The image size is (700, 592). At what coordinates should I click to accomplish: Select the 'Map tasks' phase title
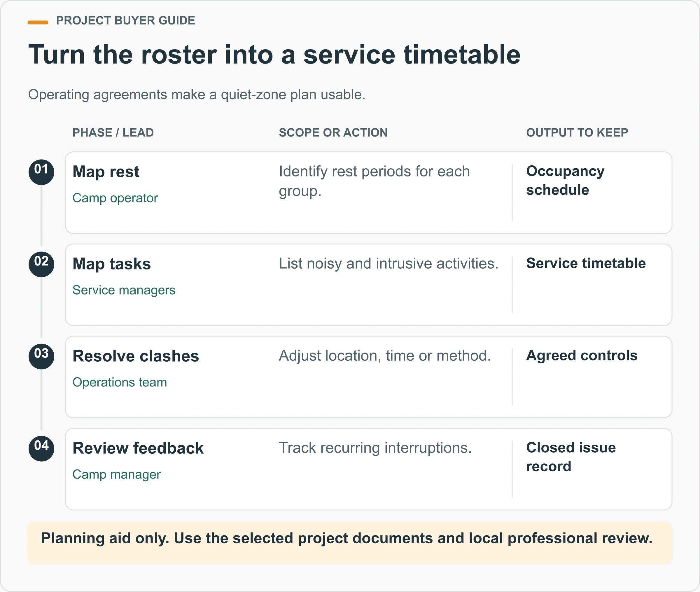(112, 264)
